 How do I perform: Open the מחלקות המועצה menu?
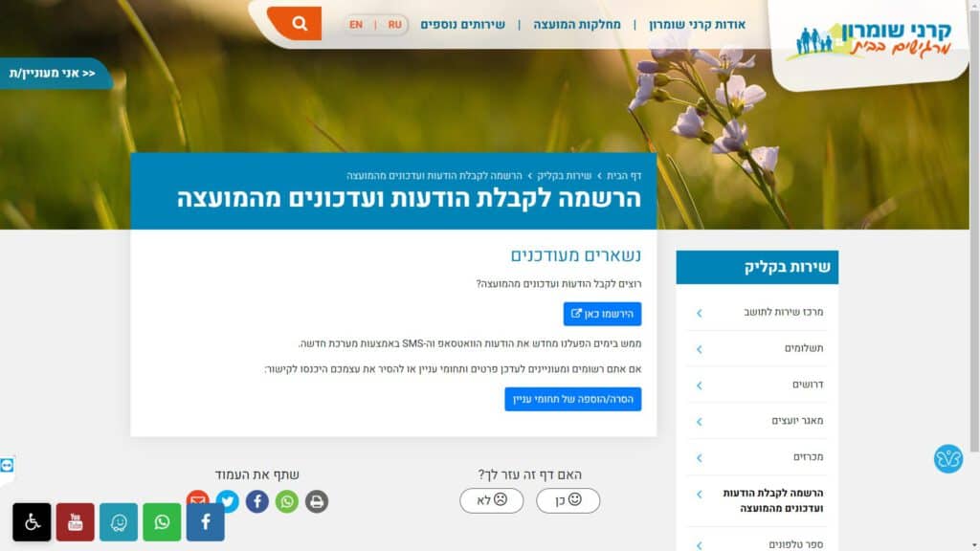(x=577, y=25)
